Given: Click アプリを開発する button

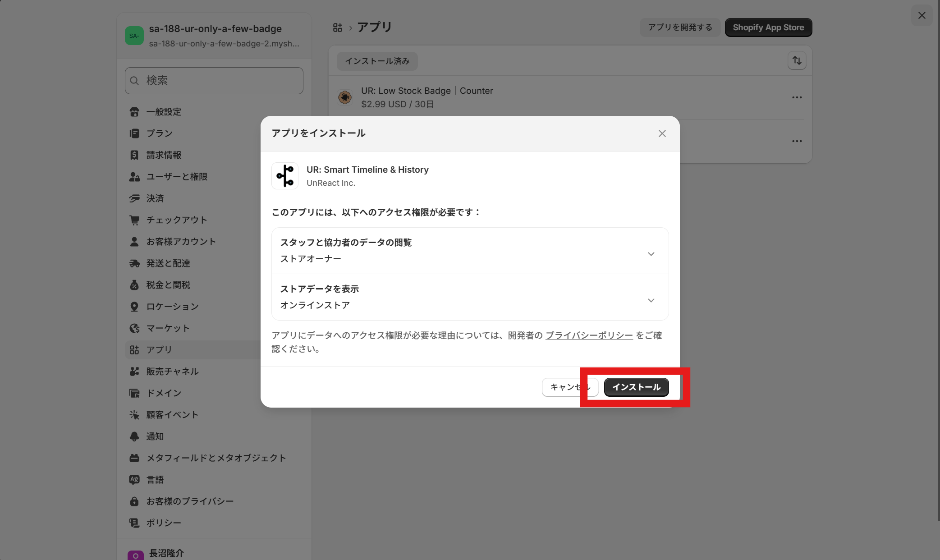Looking at the screenshot, I should coord(680,28).
